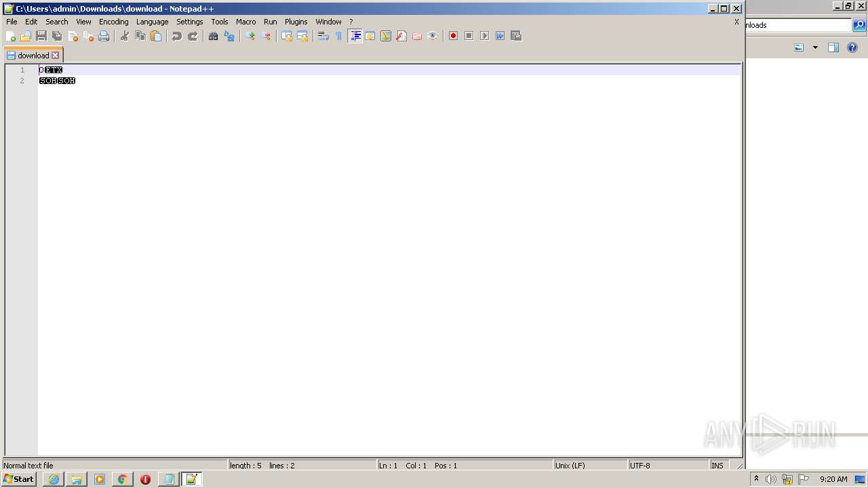Toggle word wrap in the toolbar

coord(323,36)
